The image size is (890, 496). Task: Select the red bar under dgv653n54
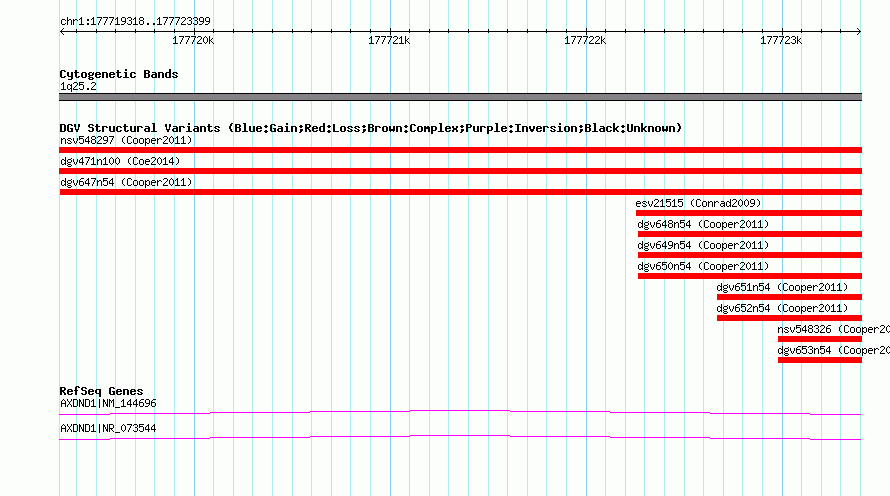coord(820,360)
